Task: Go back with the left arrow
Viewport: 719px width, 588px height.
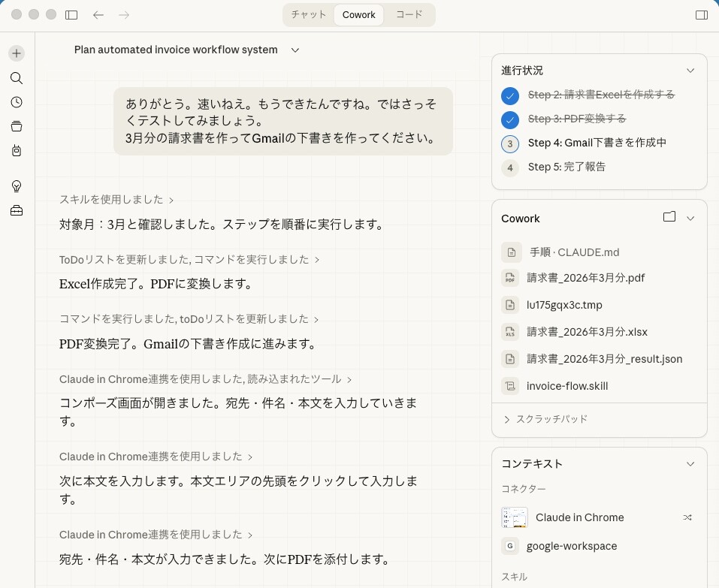Action: point(98,15)
